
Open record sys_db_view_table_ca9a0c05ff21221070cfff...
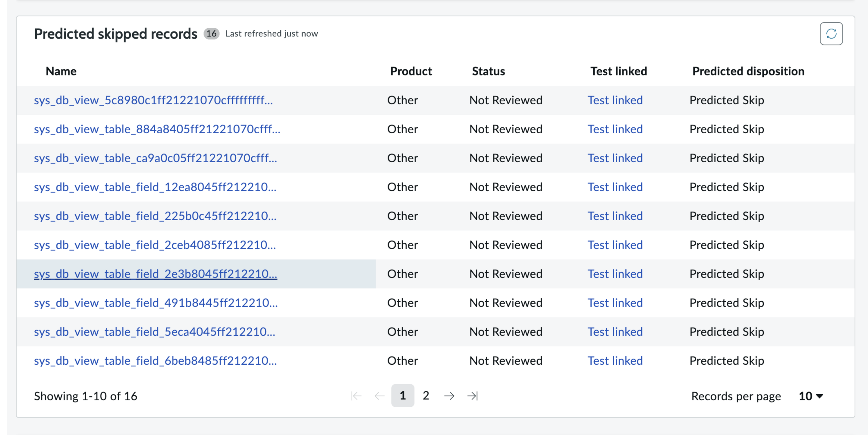(x=156, y=158)
